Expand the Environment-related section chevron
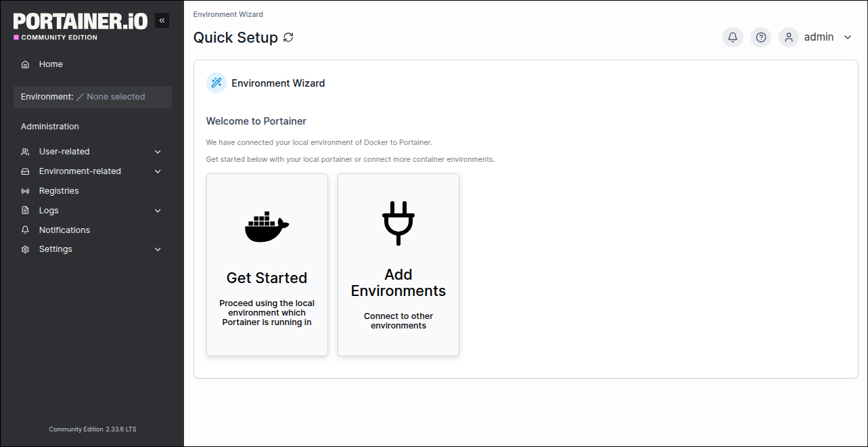 [x=158, y=171]
